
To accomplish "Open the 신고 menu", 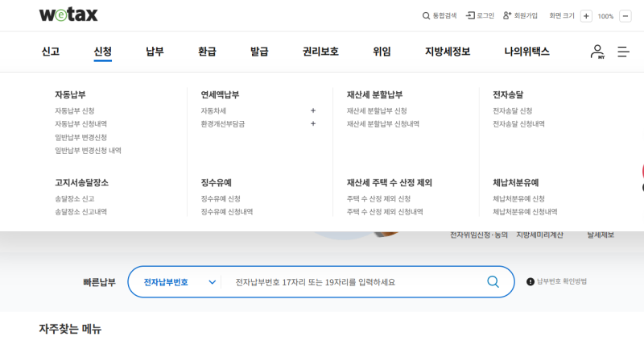I will coord(51,52).
